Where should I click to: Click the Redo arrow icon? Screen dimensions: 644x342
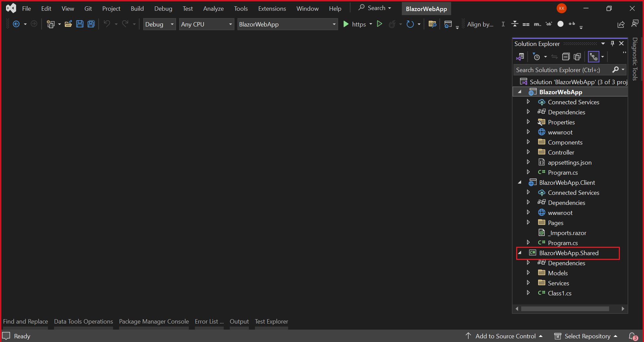point(125,24)
